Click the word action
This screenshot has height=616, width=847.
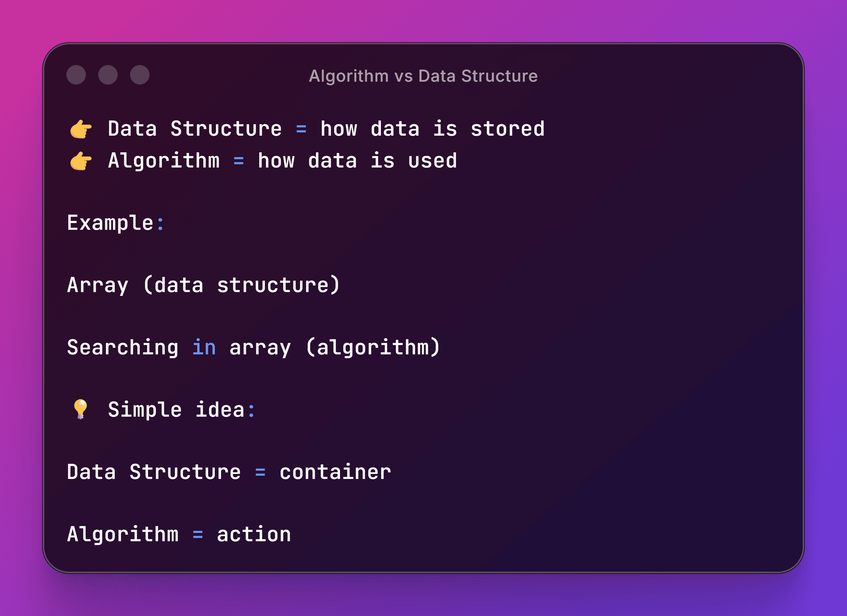point(254,535)
